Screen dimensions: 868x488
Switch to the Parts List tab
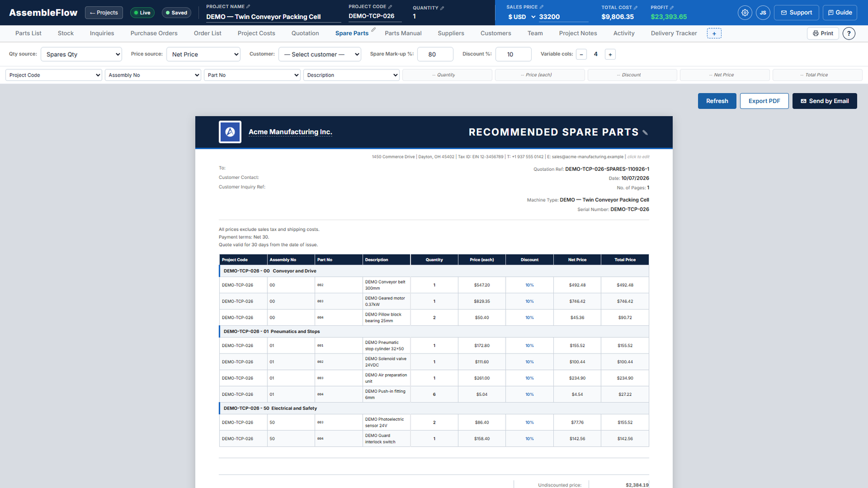click(28, 34)
